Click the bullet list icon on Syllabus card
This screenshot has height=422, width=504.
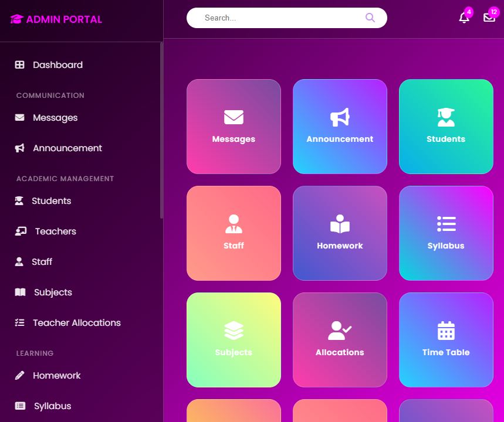[446, 224]
